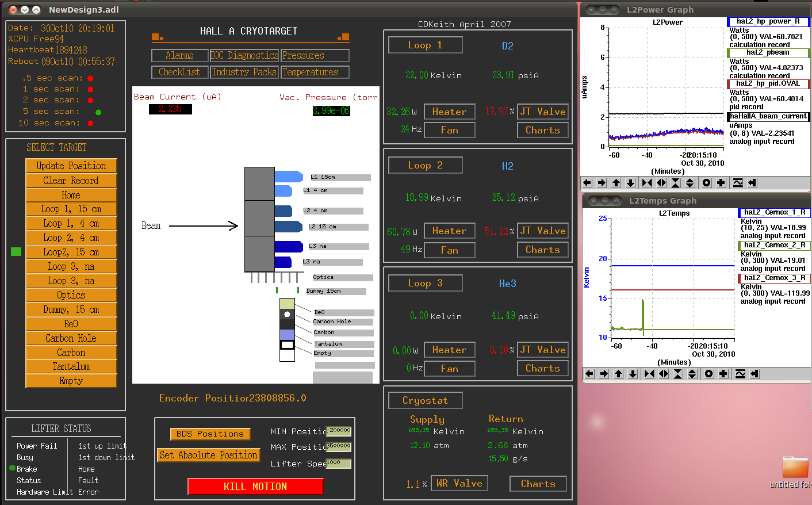Open the Temperatures display
The height and width of the screenshot is (505, 812).
[315, 72]
